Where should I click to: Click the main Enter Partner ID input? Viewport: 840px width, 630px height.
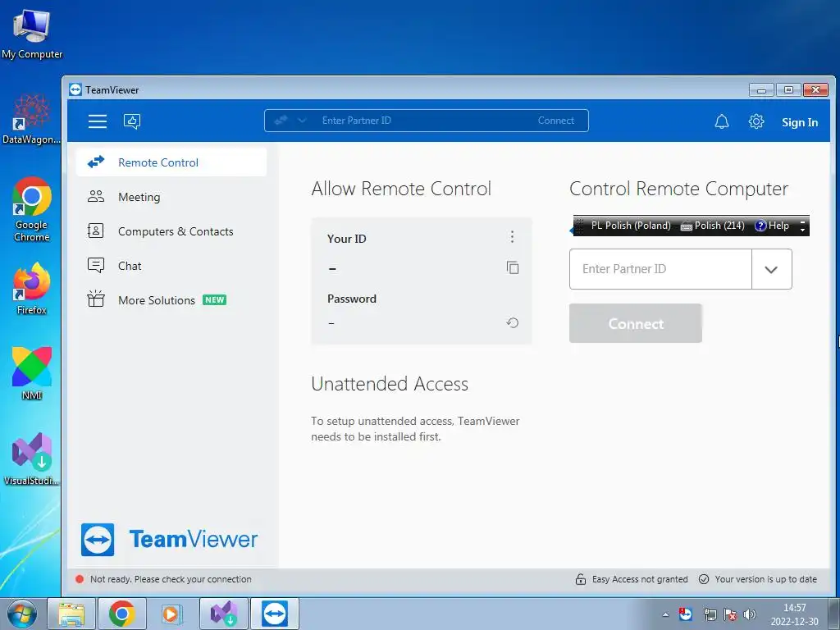coord(660,269)
